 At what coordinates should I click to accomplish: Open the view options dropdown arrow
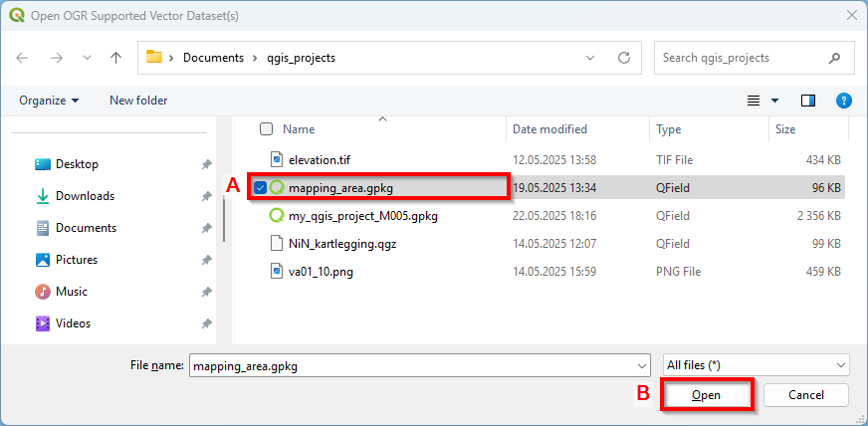coord(774,101)
